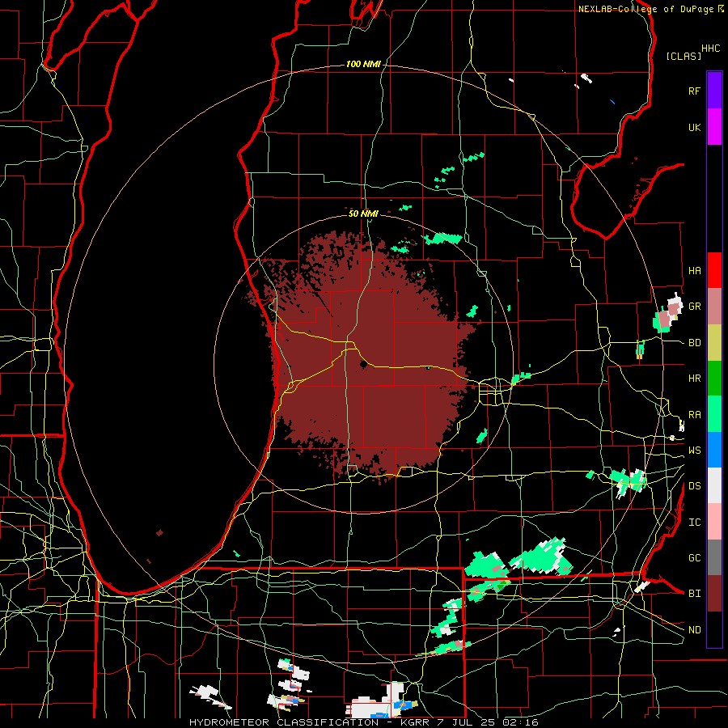Image resolution: width=728 pixels, height=728 pixels.
Task: Click the "IC" legend label
Action: [x=694, y=523]
